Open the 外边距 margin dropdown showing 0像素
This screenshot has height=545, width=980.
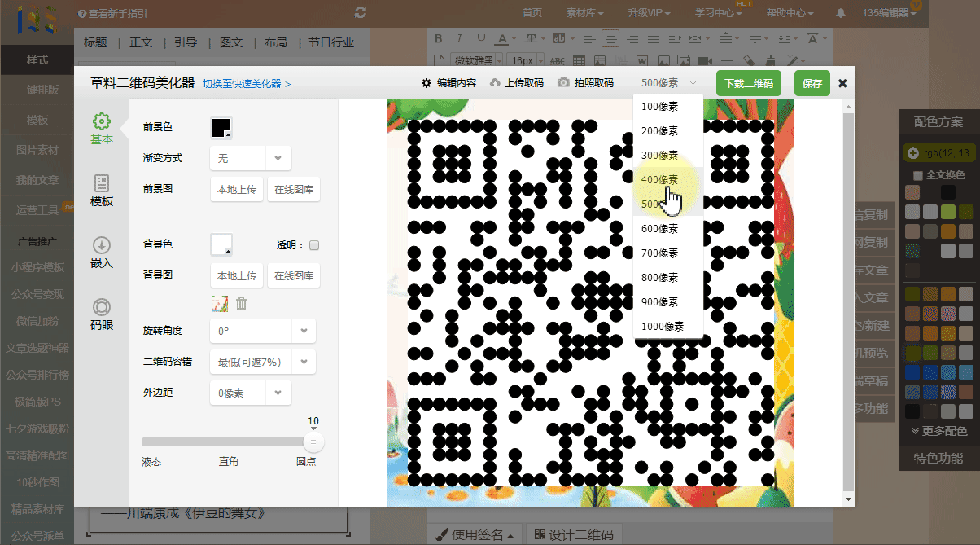point(250,393)
